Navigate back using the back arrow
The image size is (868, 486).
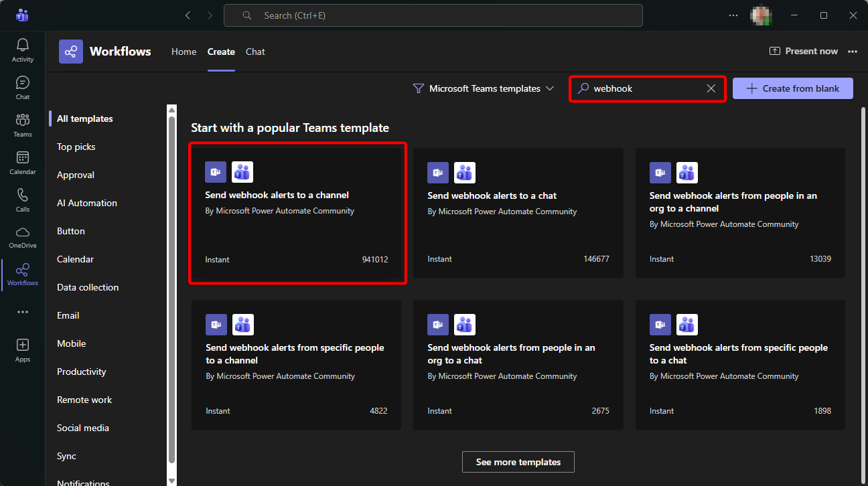[188, 15]
